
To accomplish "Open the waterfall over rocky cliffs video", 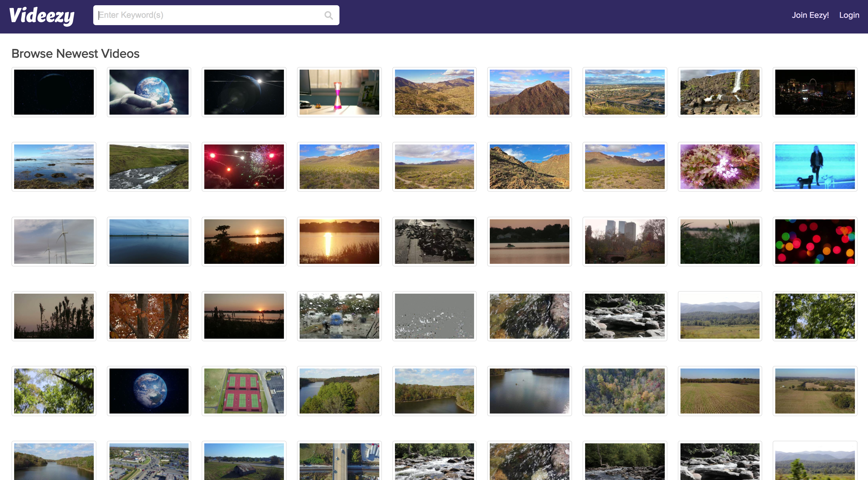I will (720, 92).
